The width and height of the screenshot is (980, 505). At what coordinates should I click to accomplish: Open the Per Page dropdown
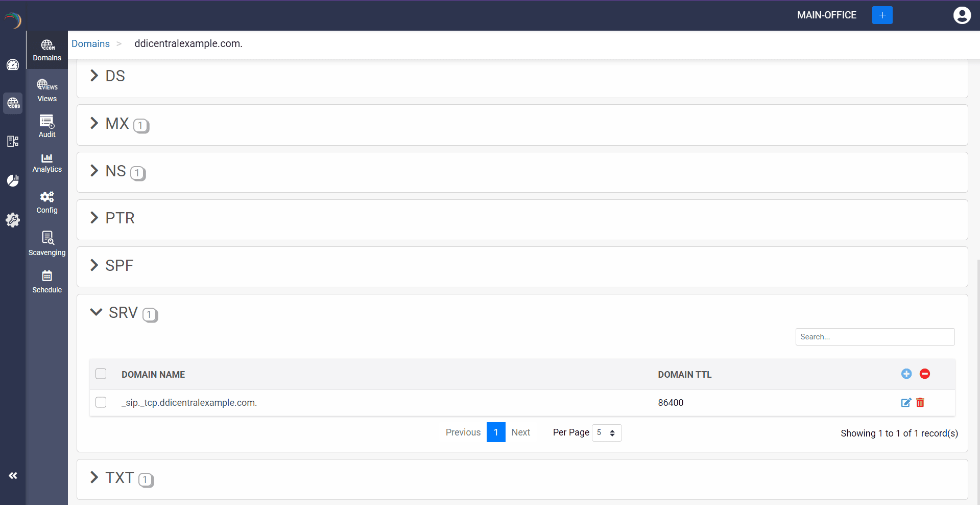(607, 433)
